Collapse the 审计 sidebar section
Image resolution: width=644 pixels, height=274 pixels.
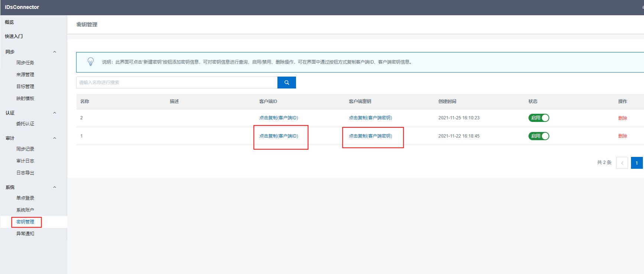55,138
